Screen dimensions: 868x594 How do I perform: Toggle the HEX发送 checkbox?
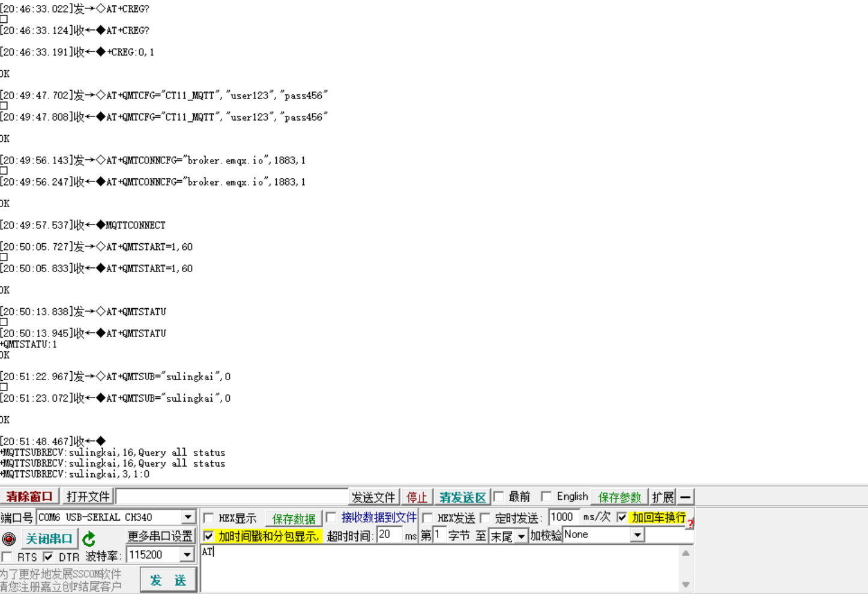[427, 518]
